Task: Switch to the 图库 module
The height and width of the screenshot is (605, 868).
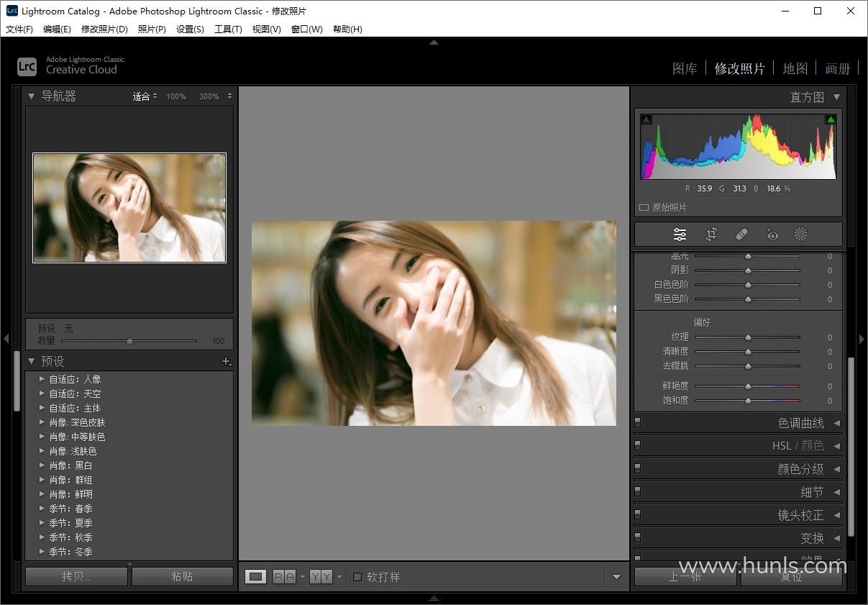Action: pos(685,68)
